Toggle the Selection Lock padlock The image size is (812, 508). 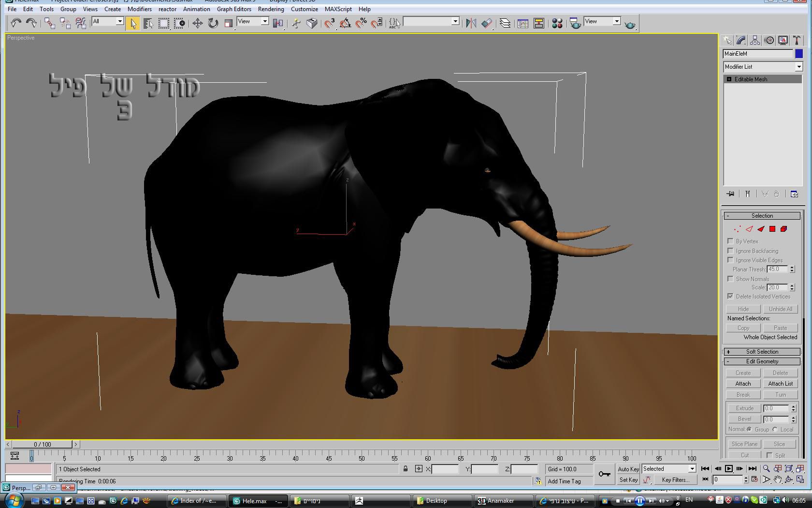(406, 468)
